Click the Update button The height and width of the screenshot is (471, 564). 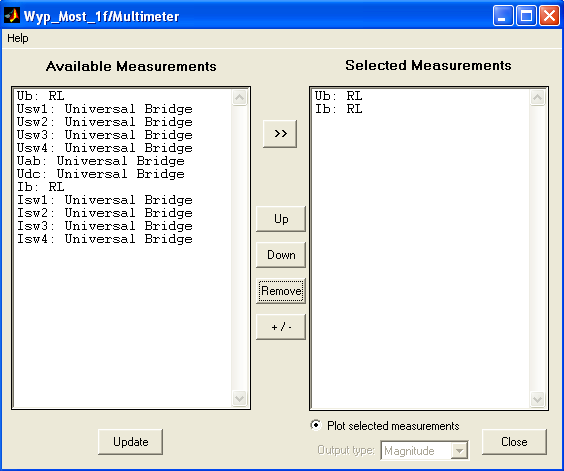tap(131, 441)
